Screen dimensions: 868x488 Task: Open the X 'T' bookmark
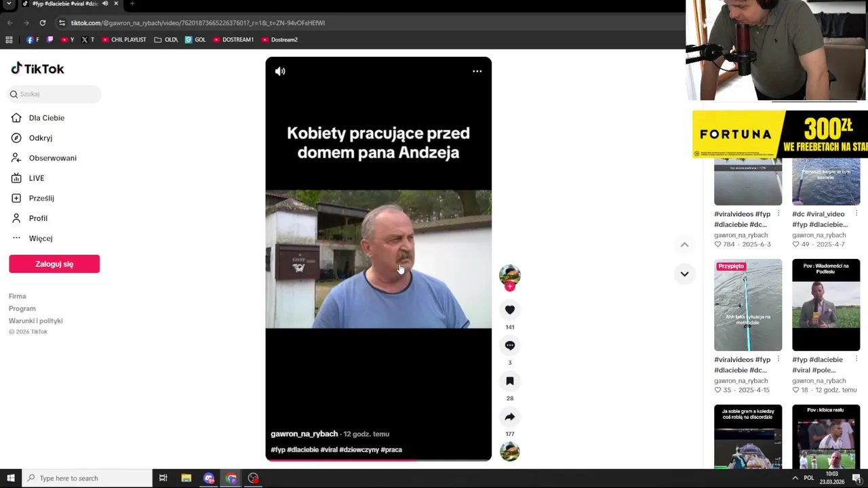tap(88, 40)
